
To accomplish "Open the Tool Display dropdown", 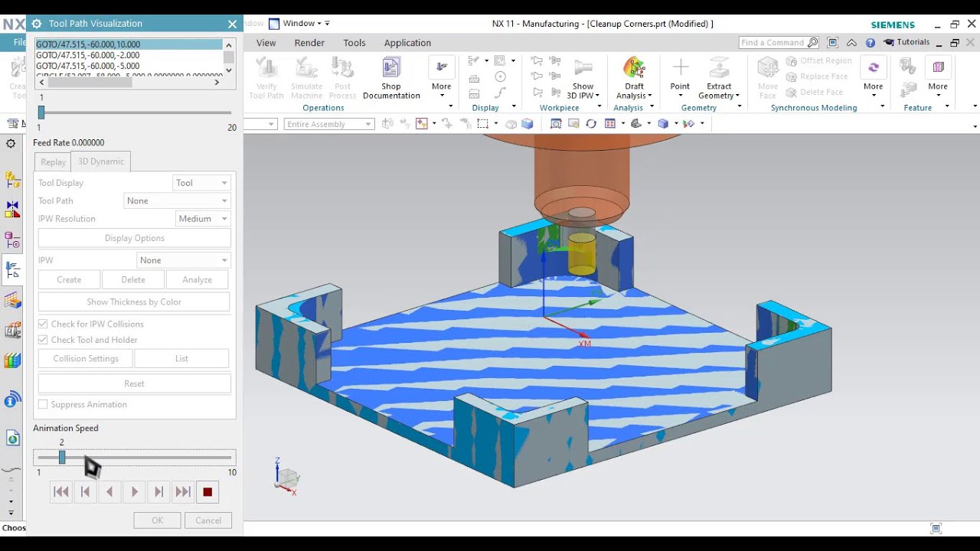I will click(201, 183).
